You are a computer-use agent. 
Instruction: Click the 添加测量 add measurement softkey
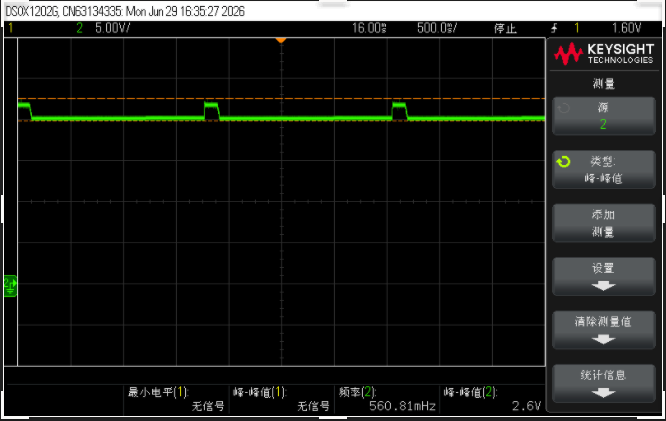604,223
